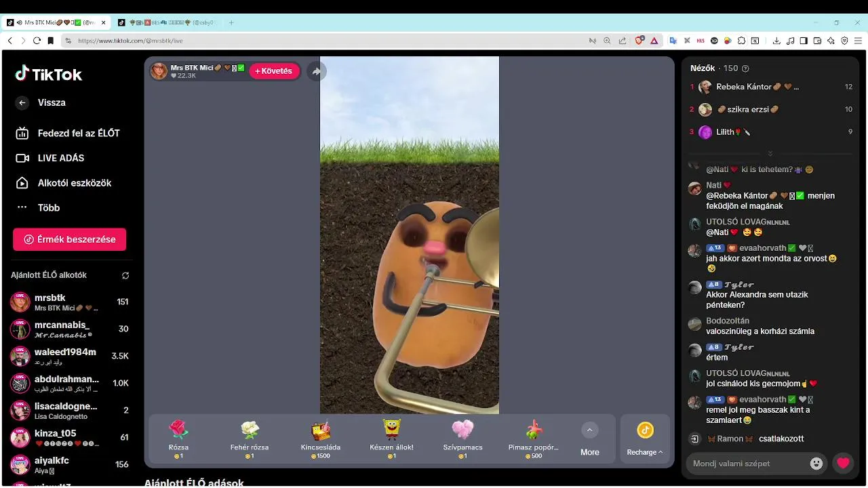Open browser downloads
Image resolution: width=868 pixels, height=488 pixels.
tap(776, 41)
